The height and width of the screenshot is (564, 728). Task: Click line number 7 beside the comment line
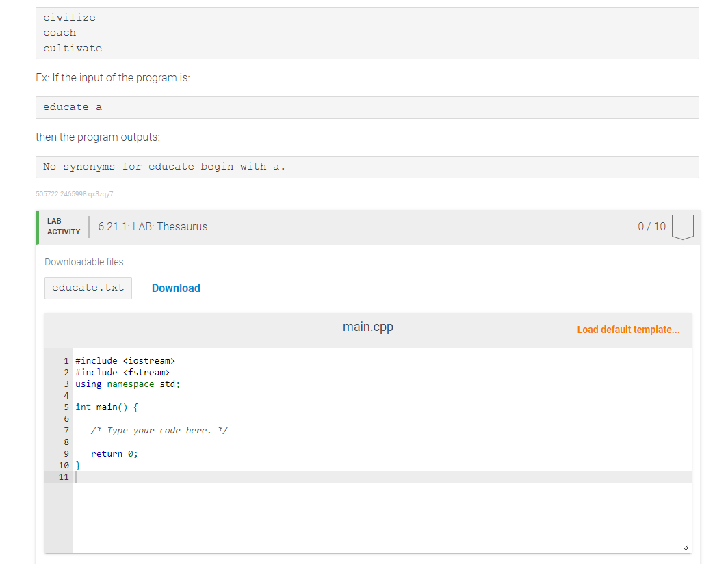click(x=66, y=430)
